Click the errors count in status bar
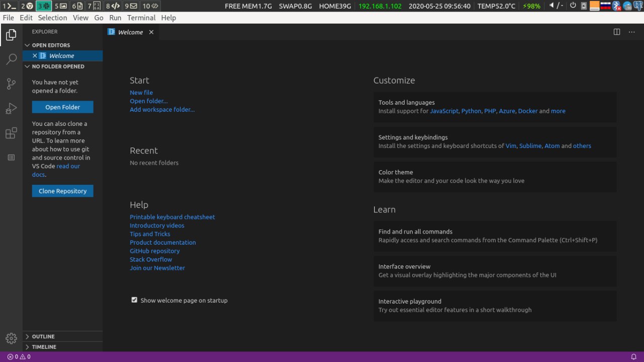The height and width of the screenshot is (362, 644). (13, 356)
